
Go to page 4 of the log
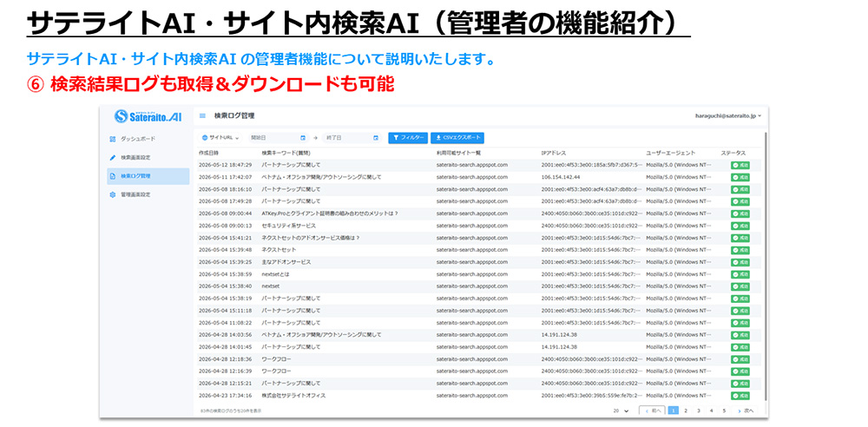point(712,411)
